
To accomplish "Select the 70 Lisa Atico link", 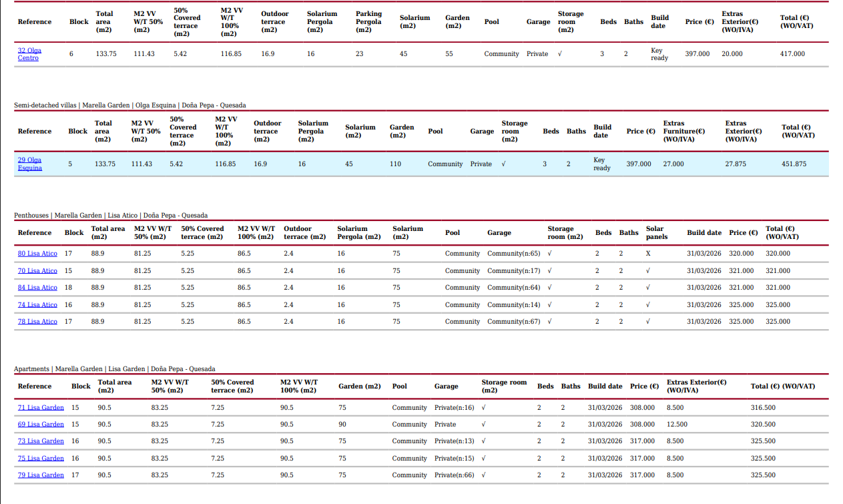I will point(37,271).
